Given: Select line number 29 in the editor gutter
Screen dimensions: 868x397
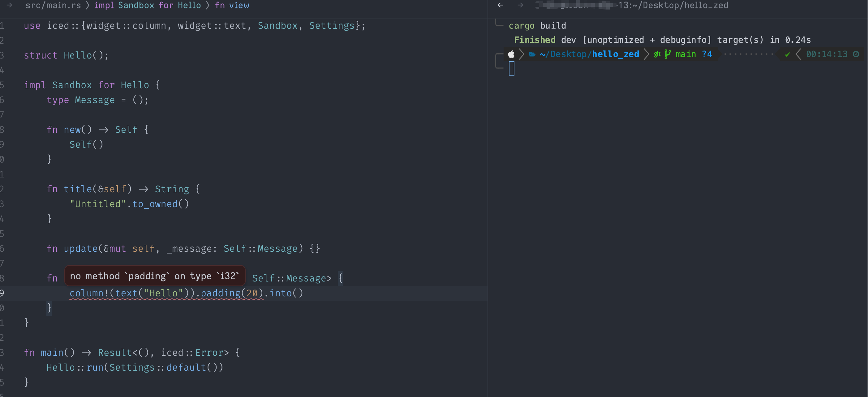Looking at the screenshot, I should 3,293.
